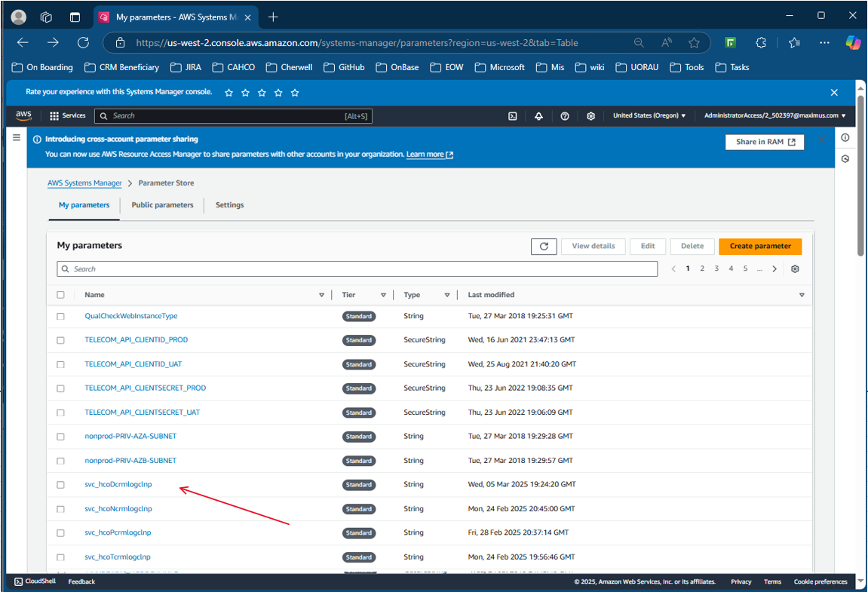Select all parameters with header checkbox
The image size is (868, 592).
pyautogui.click(x=60, y=295)
